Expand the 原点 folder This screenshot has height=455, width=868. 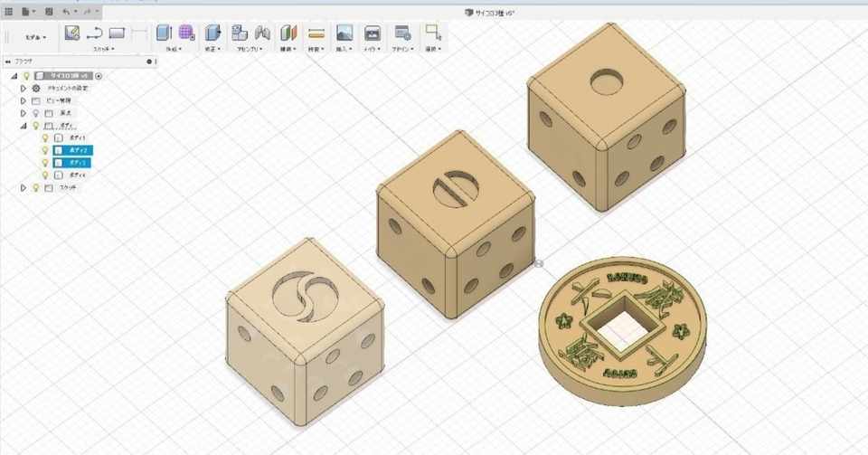[24, 113]
